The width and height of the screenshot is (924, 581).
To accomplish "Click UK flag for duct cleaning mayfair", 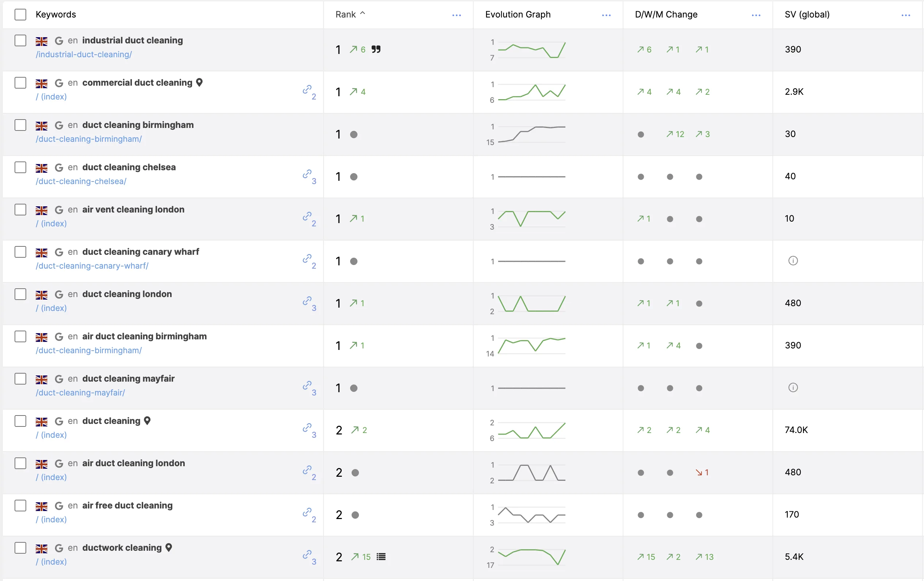I will (x=42, y=379).
